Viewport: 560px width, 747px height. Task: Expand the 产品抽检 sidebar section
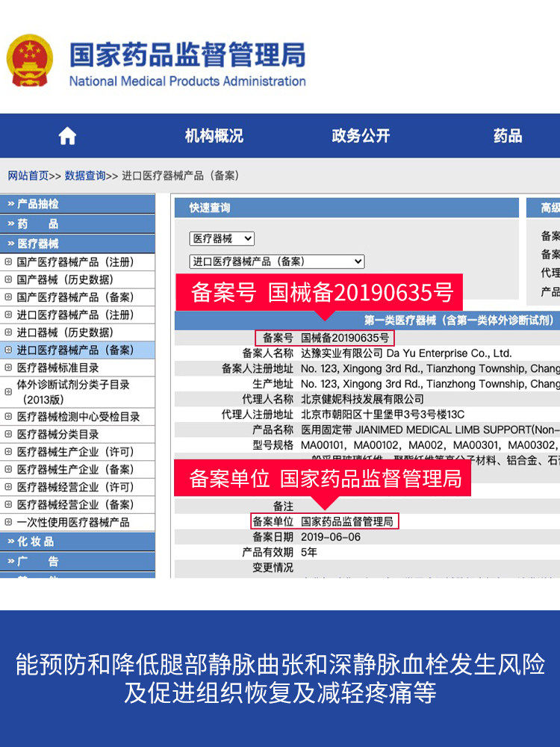click(x=77, y=204)
